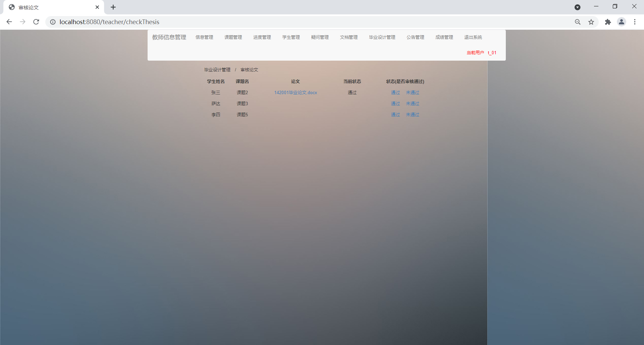The height and width of the screenshot is (345, 644).
Task: Mark 张三's thesis as 未通过
Action: (413, 92)
